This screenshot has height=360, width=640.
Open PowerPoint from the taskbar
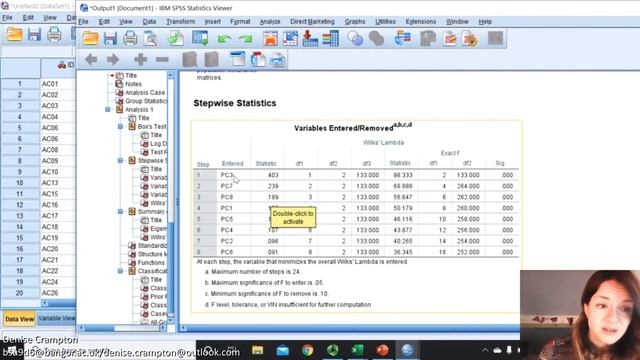coord(382,350)
